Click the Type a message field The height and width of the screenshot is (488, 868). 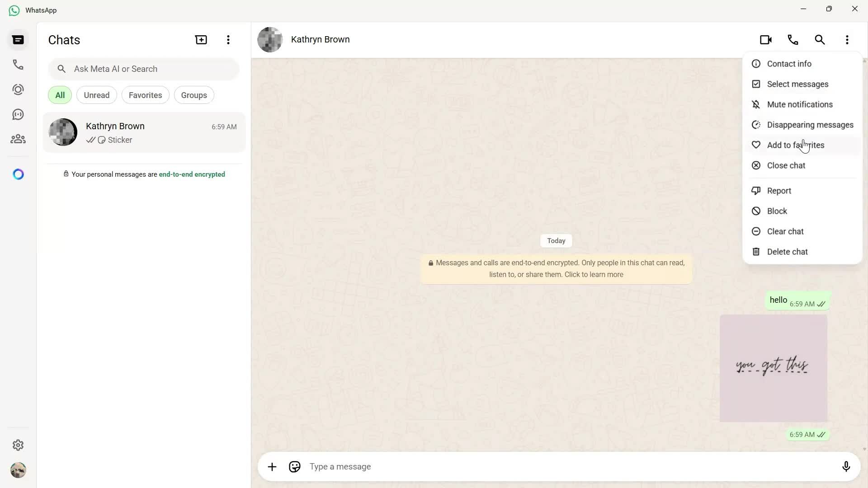point(452,467)
